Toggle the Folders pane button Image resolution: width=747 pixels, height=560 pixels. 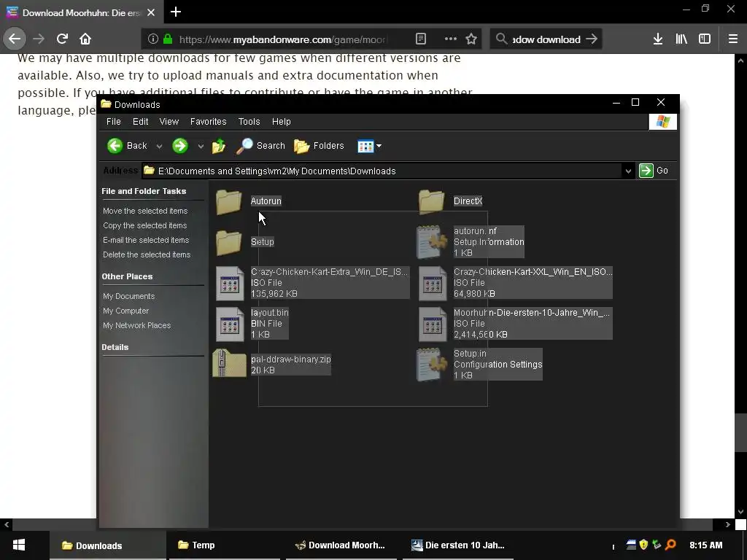[319, 146]
